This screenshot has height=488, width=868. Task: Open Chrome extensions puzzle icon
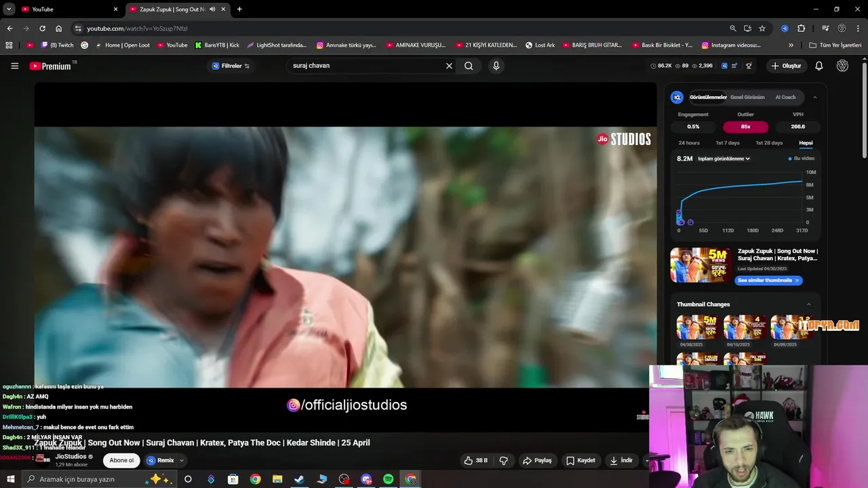[801, 28]
